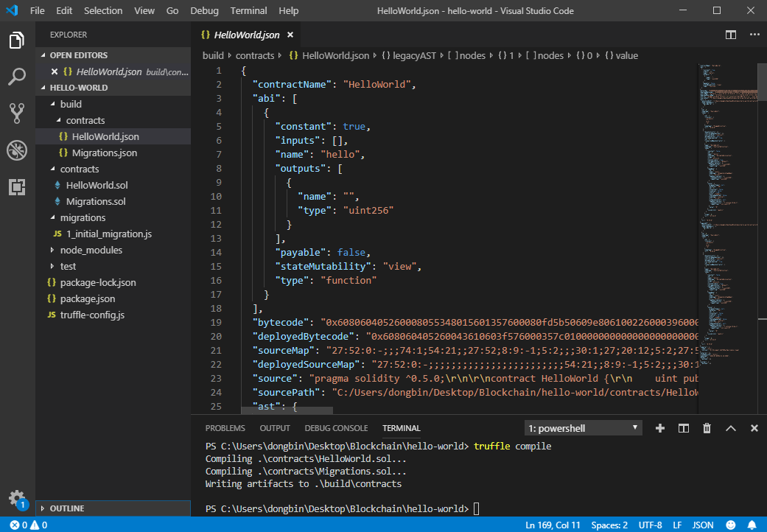Click the build breadcrumb segment

coord(213,55)
